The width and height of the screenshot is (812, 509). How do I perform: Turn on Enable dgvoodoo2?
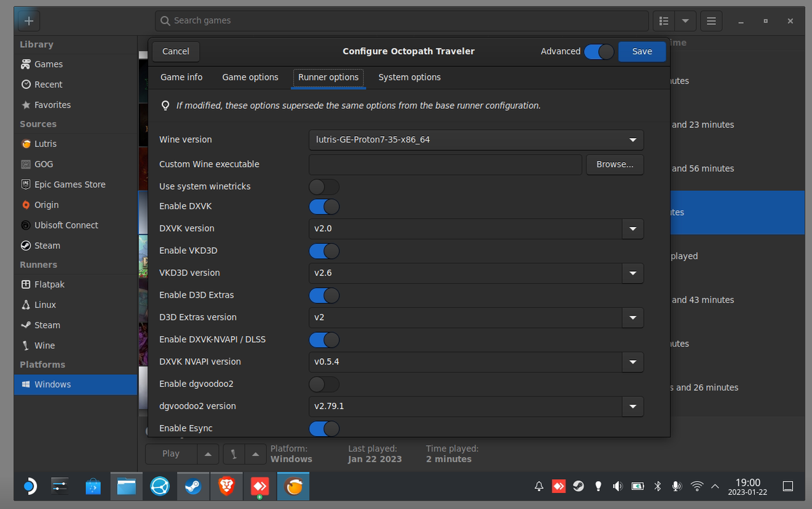point(324,384)
